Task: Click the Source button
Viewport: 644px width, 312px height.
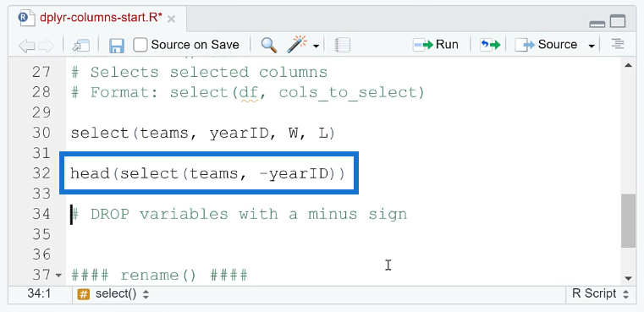Action: tap(546, 45)
